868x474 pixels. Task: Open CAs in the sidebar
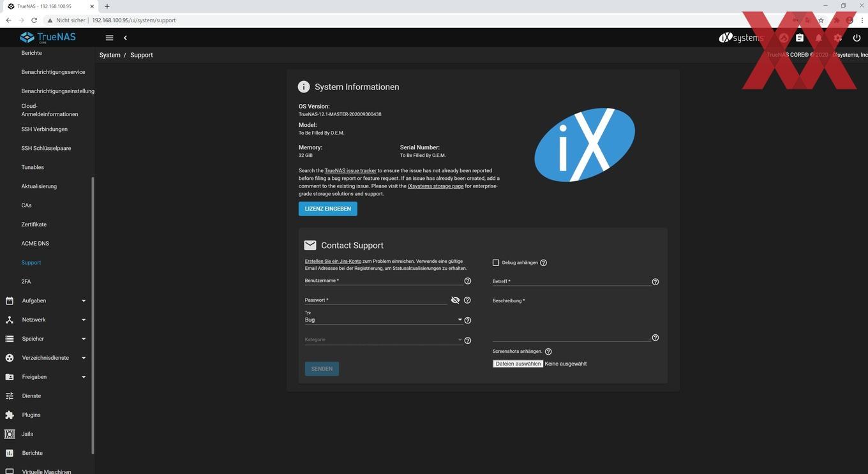point(26,205)
